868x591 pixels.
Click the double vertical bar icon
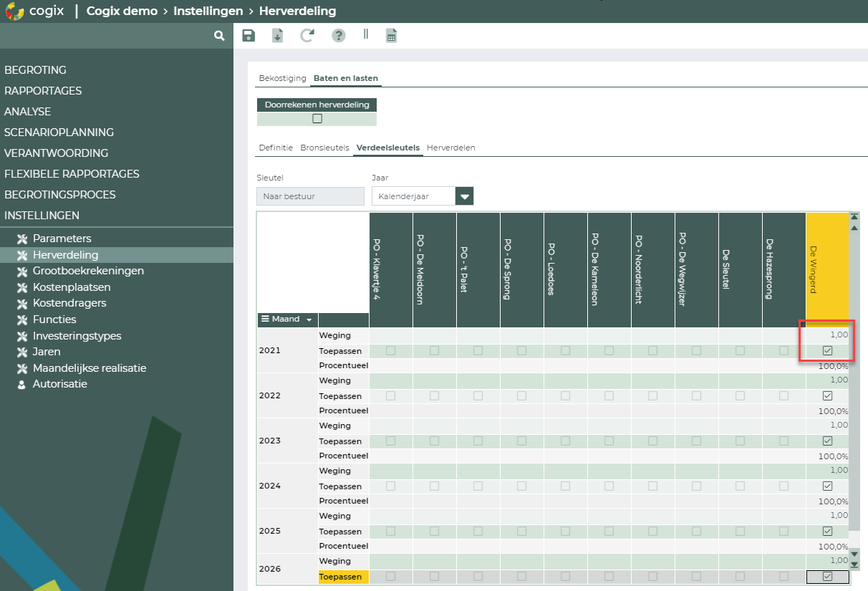pos(366,34)
